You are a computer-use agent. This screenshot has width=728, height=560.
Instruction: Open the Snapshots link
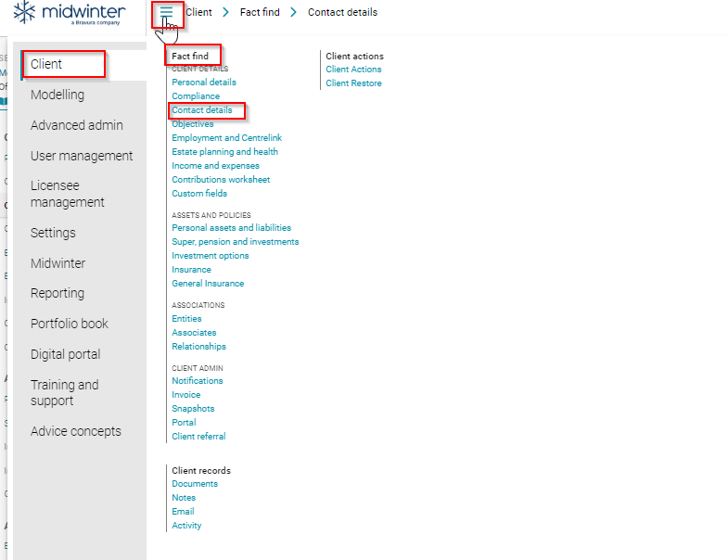(193, 409)
